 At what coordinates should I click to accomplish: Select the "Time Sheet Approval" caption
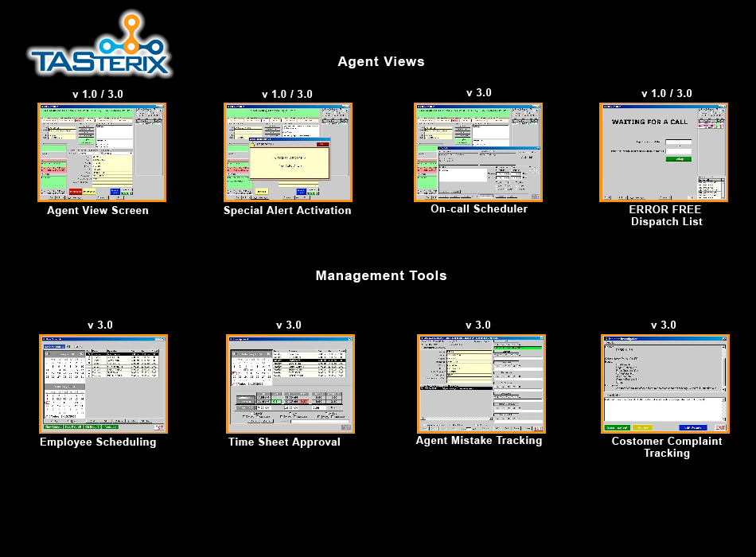tap(284, 442)
